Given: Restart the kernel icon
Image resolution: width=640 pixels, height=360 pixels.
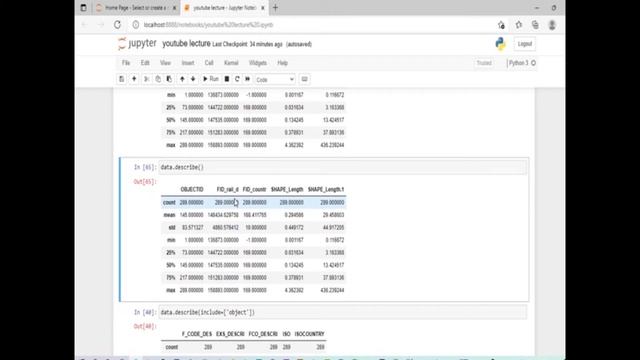Looking at the screenshot, I should click(237, 79).
